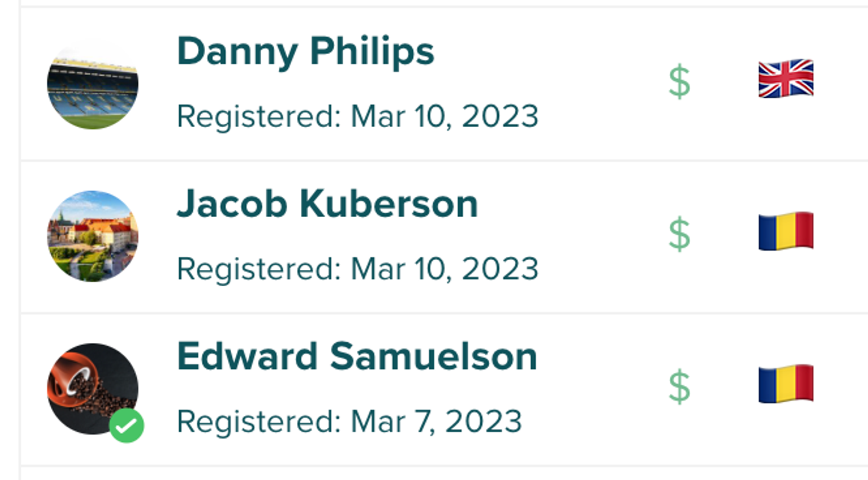
Task: Click the green verified badge on Edward's avatar
Action: tap(126, 426)
